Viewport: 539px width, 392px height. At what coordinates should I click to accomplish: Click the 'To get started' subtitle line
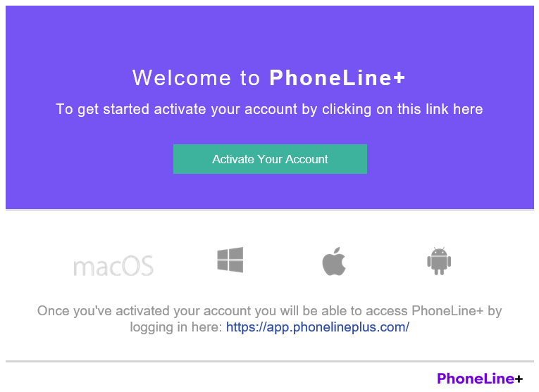(99, 110)
